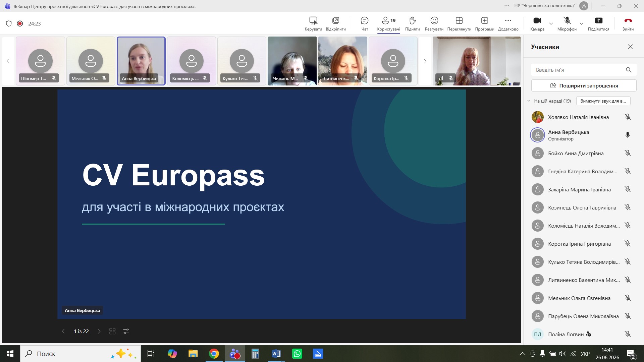Viewport: 644px width, 362px height.
Task: Open Task View on the taskbar
Action: (151, 354)
